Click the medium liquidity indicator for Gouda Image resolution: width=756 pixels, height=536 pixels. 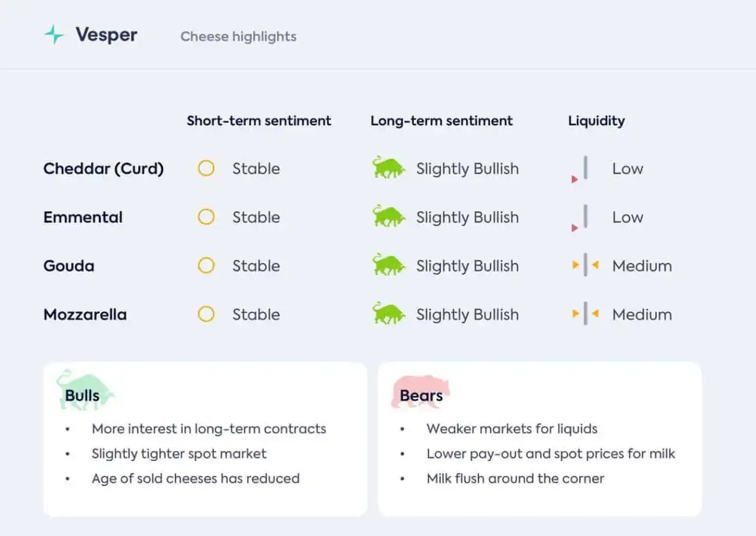click(x=586, y=265)
